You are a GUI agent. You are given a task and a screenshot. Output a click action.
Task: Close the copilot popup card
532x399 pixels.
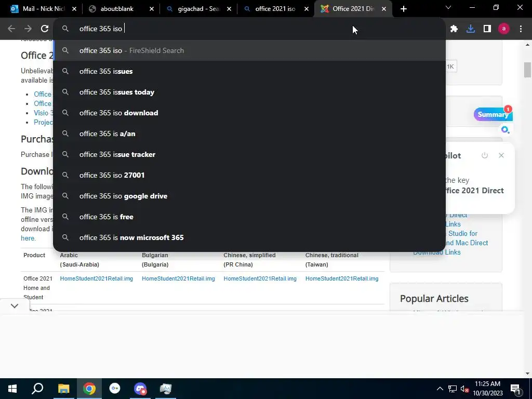pos(501,155)
